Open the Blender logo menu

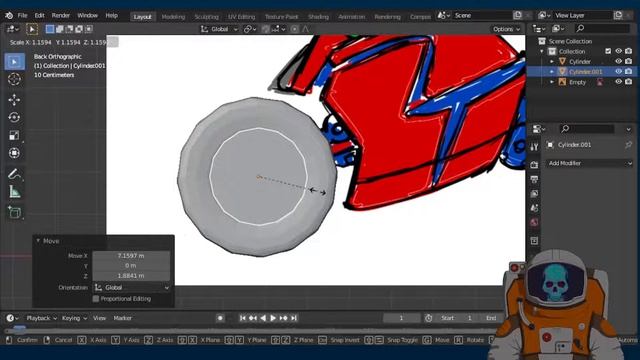[9, 16]
